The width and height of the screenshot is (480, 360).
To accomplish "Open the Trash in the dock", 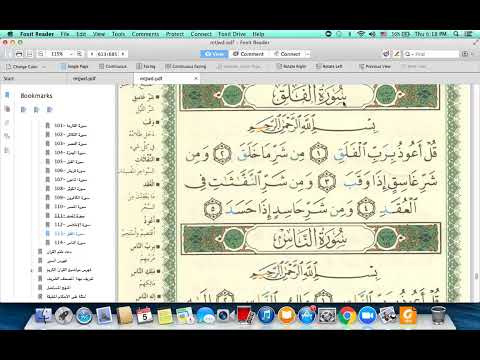I will point(438,315).
